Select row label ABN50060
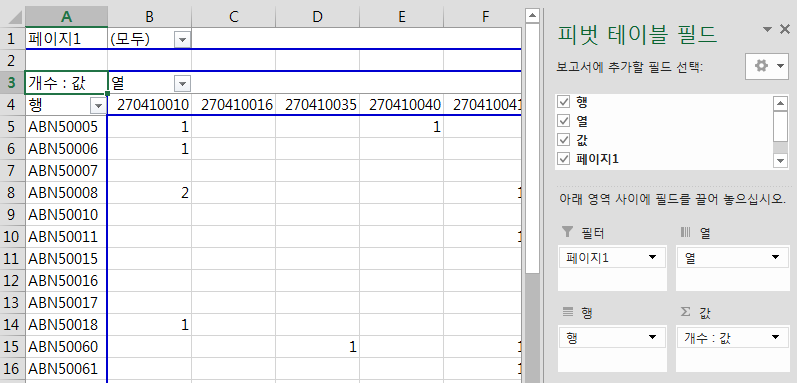Image resolution: width=797 pixels, height=383 pixels. (66, 346)
